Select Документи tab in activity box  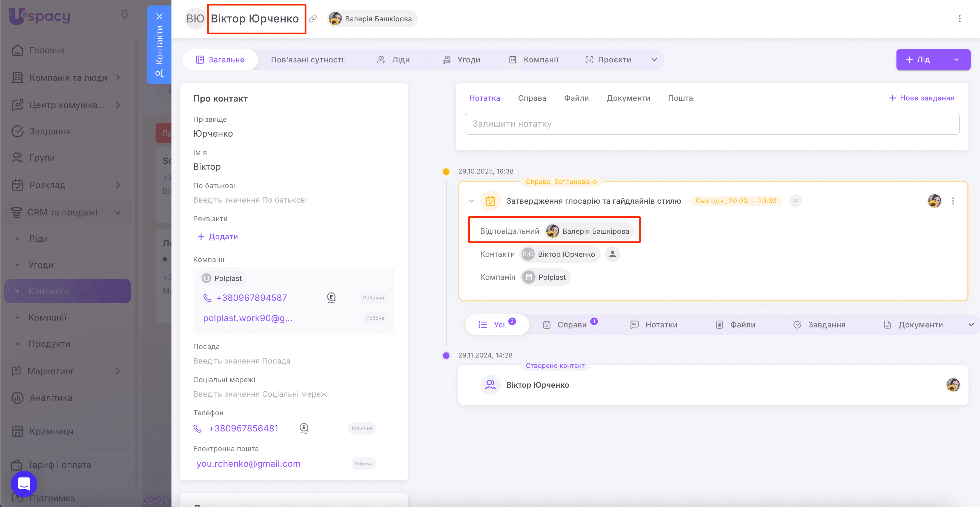click(629, 98)
